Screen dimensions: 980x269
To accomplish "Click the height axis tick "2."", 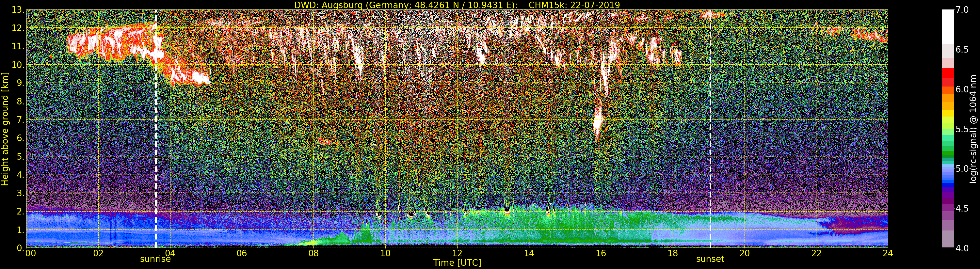I will 20,211.
